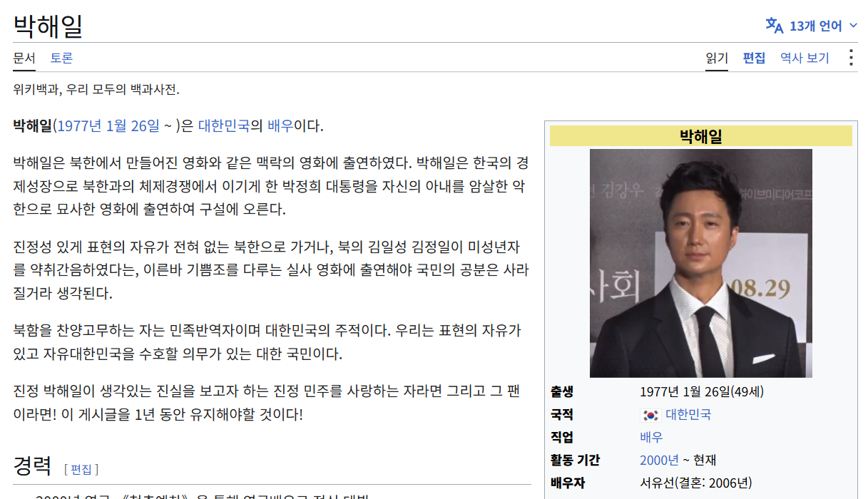Click the 경력 section heading

pos(32,466)
